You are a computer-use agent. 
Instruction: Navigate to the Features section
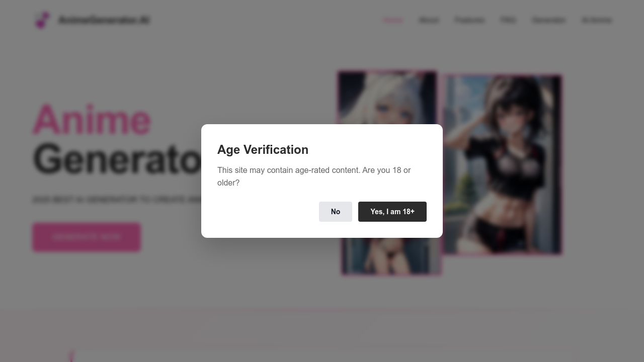click(469, 20)
